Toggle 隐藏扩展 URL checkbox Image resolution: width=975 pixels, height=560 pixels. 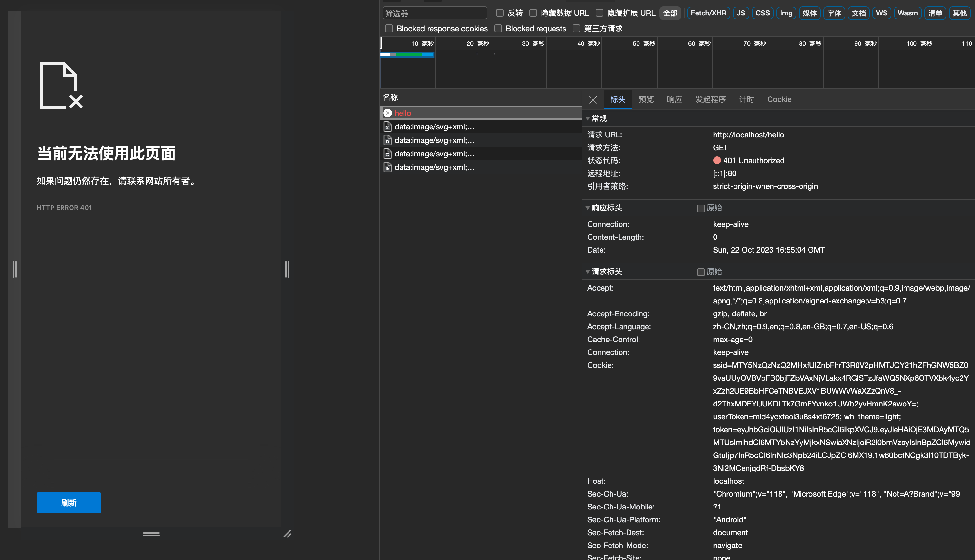(600, 13)
